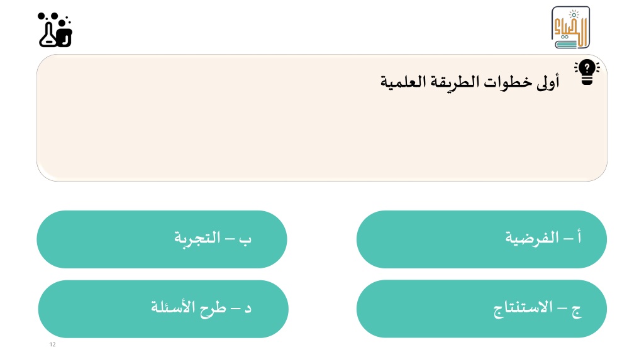
Task: Click the Al-Diyaa book logo
Action: (570, 28)
